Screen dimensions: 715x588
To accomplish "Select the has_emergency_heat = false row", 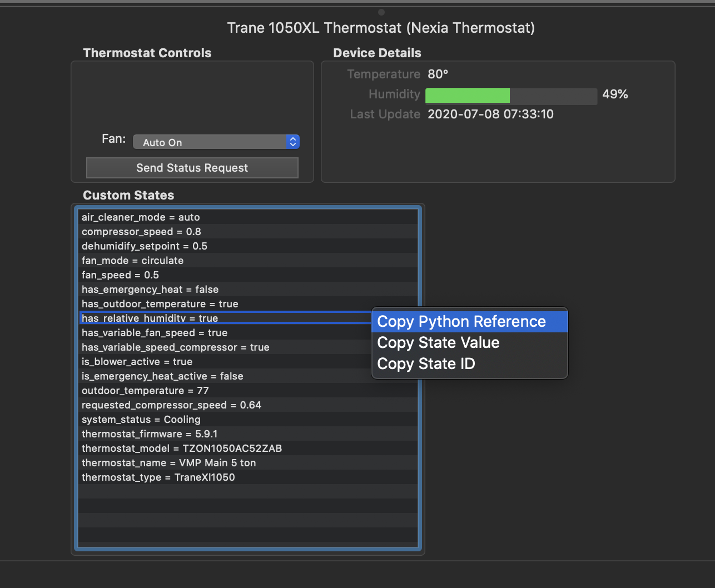I will (248, 290).
